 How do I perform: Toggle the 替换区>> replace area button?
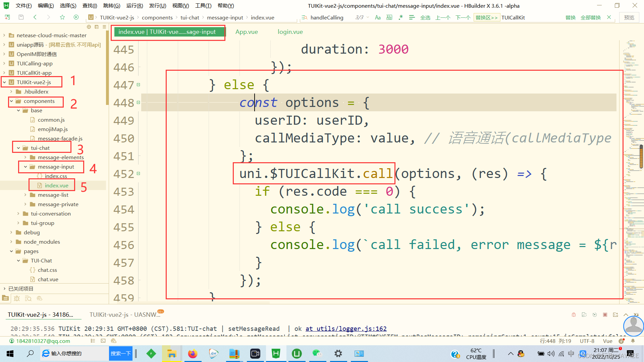(x=486, y=17)
